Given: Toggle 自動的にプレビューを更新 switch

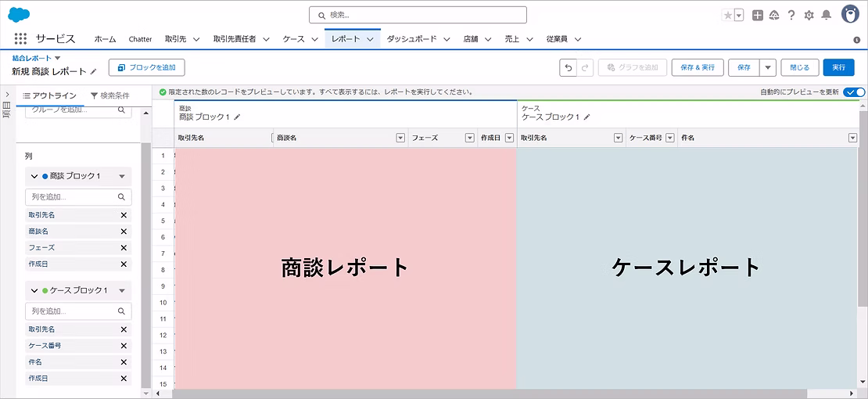Looking at the screenshot, I should [854, 92].
